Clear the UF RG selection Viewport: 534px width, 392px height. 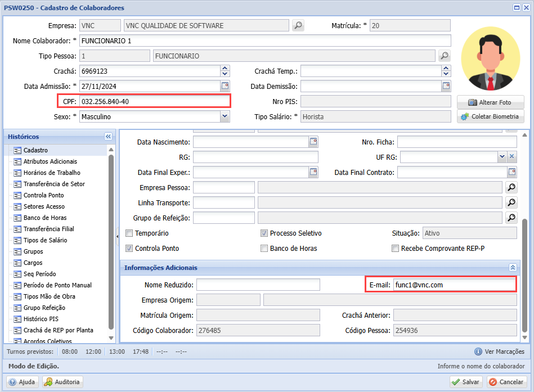(x=512, y=157)
